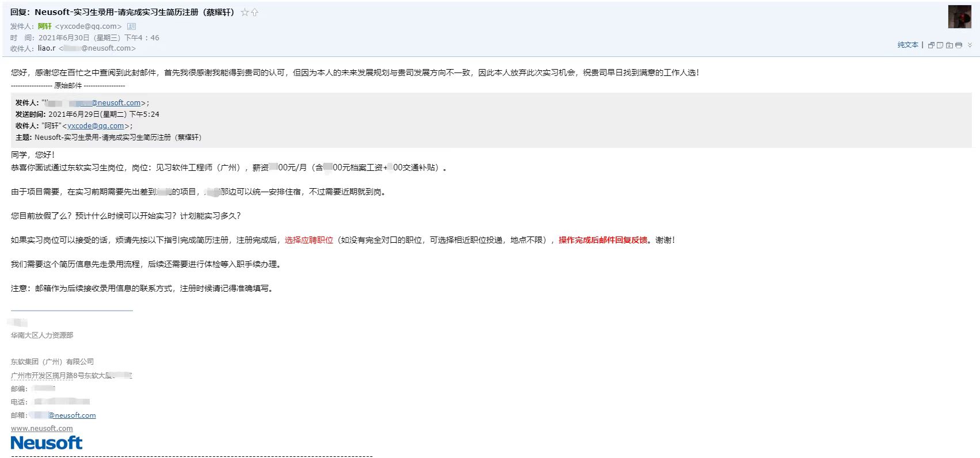Viewport: 980px width, 458px height.
Task: Click the red 操作完成后邮件回复反馈 text
Action: click(x=603, y=240)
